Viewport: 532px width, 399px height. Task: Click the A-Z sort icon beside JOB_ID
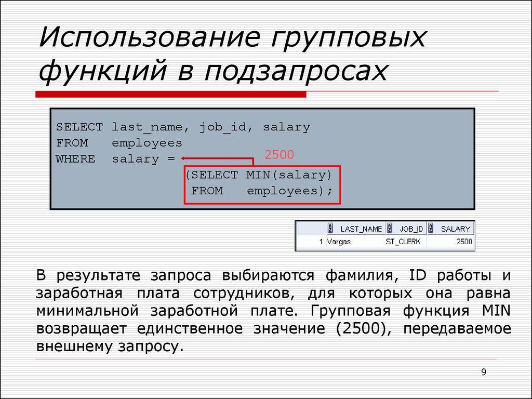[x=389, y=228]
